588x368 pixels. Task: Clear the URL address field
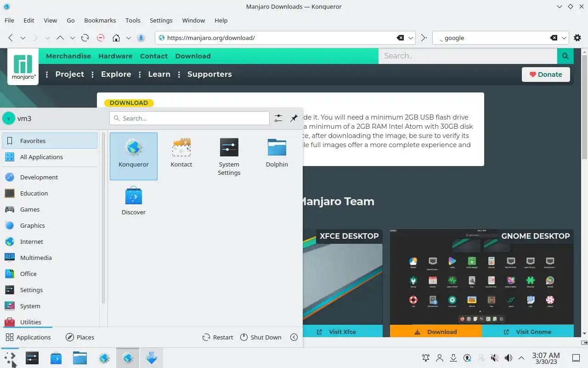point(400,38)
